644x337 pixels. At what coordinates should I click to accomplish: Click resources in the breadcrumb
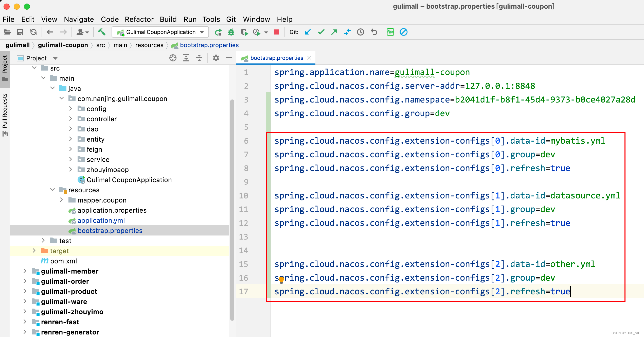pos(149,45)
